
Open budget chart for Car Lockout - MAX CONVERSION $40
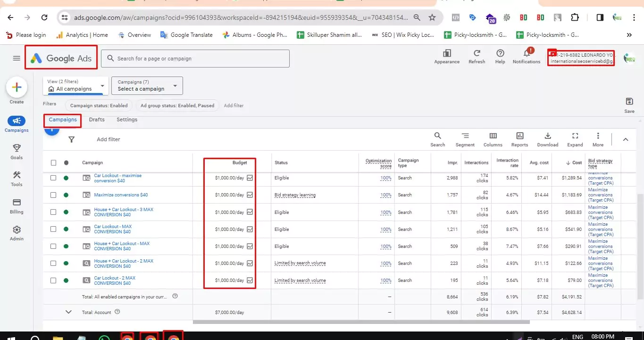(250, 229)
